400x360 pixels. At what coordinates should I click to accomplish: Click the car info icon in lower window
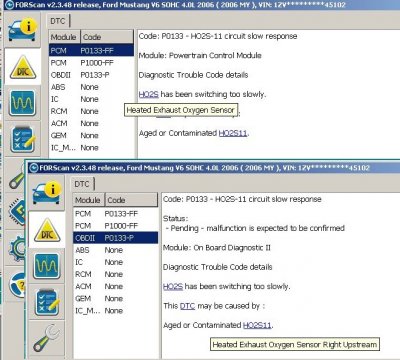[x=47, y=194]
